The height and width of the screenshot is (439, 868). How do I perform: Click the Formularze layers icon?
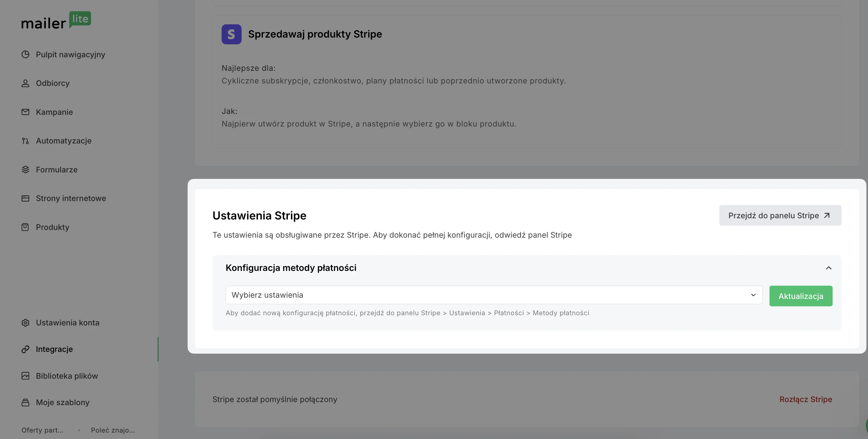click(25, 169)
